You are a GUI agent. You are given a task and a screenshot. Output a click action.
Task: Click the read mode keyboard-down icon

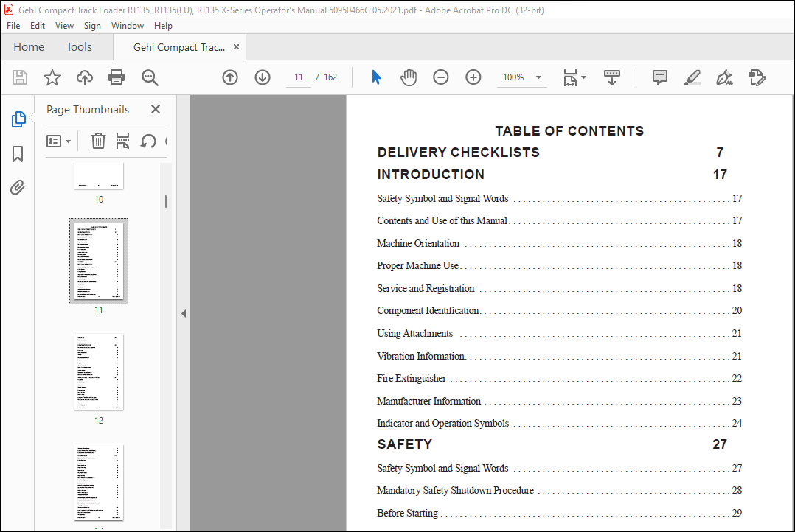point(612,77)
